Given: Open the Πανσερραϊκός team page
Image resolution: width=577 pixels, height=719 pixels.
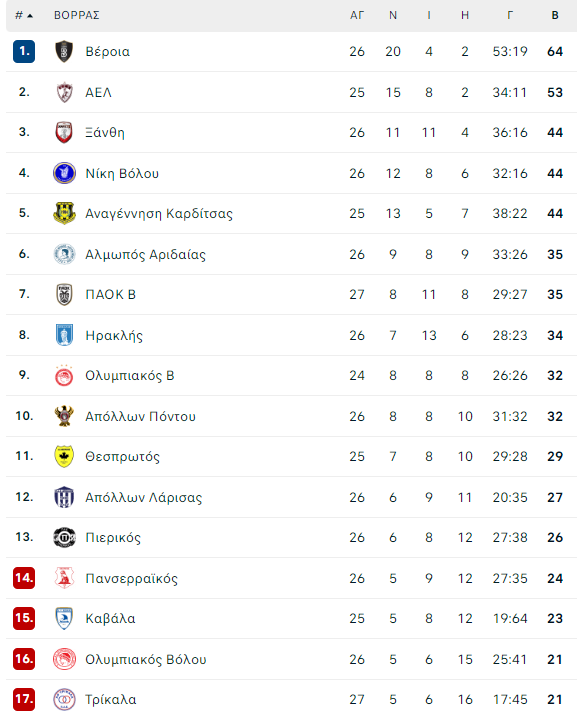Looking at the screenshot, I should pos(132,578).
